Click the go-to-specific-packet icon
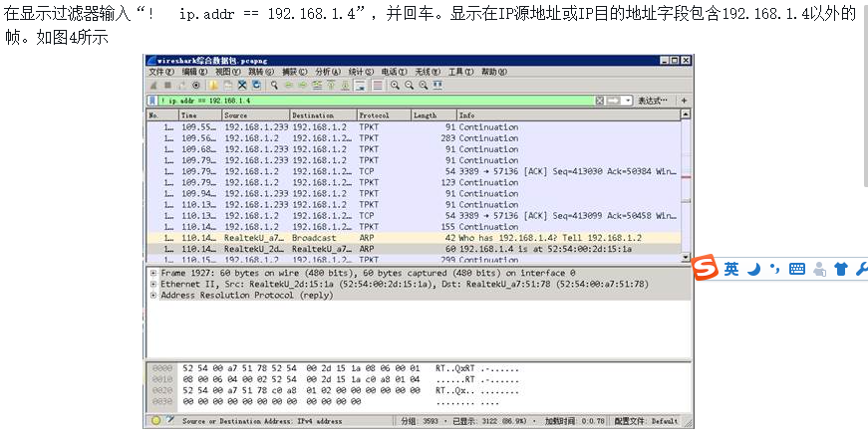 click(x=317, y=86)
